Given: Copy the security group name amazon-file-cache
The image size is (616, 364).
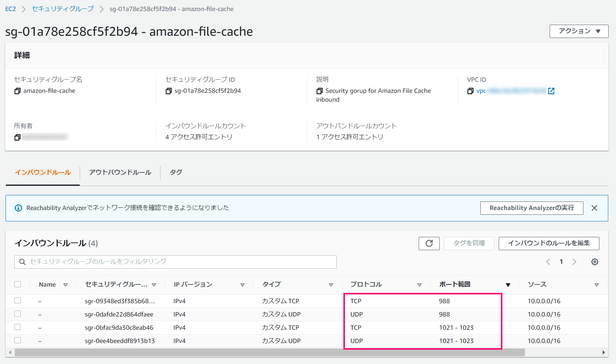Looking at the screenshot, I should tap(17, 91).
